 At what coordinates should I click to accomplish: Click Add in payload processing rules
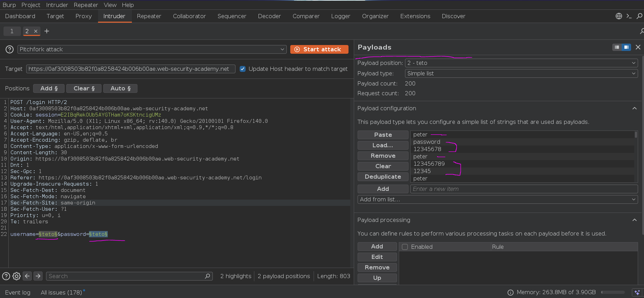coord(377,246)
